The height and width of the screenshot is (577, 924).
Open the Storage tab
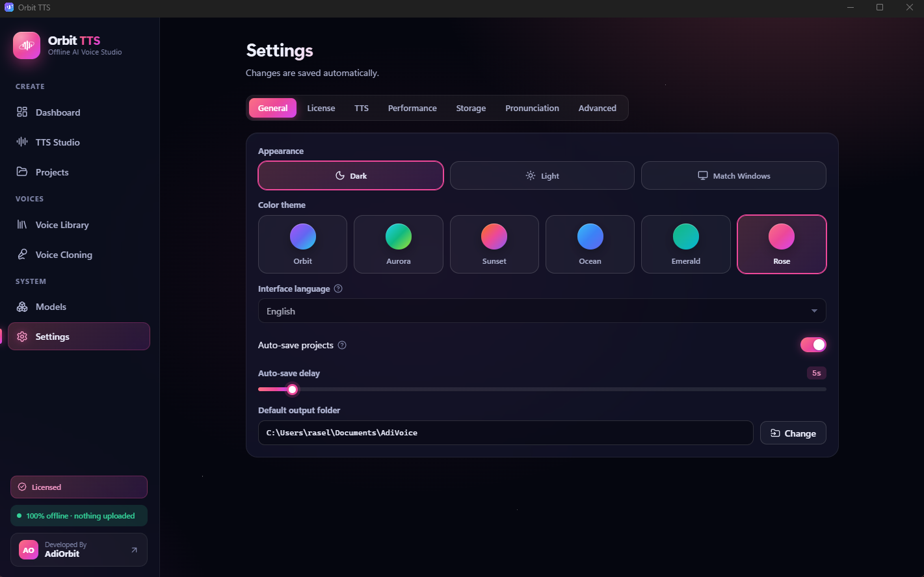(471, 108)
